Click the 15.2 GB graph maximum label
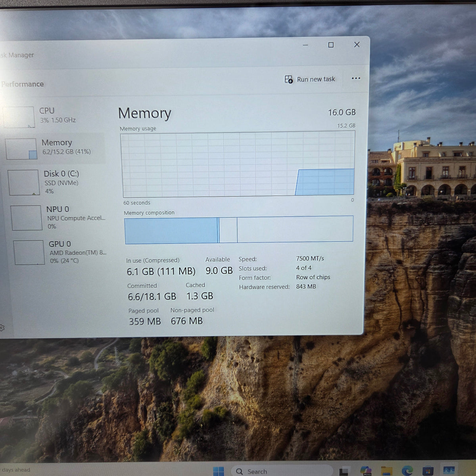Image resolution: width=476 pixels, height=476 pixels. click(x=346, y=126)
